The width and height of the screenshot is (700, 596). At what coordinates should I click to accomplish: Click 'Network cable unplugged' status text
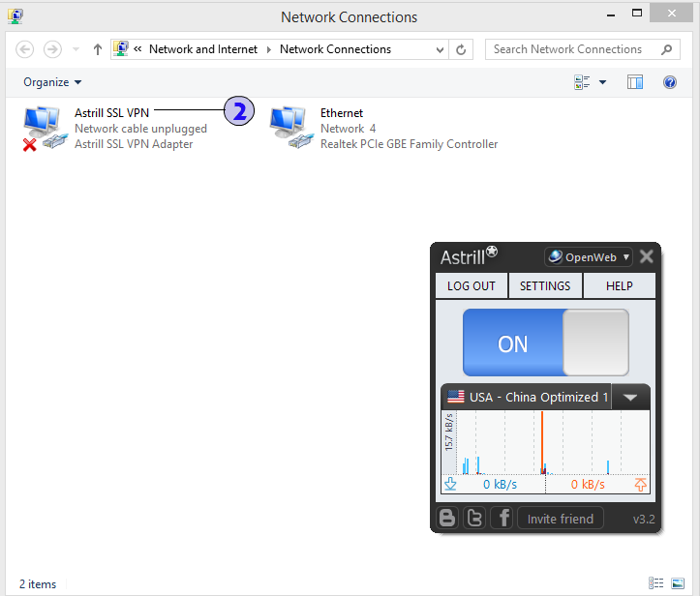click(140, 129)
